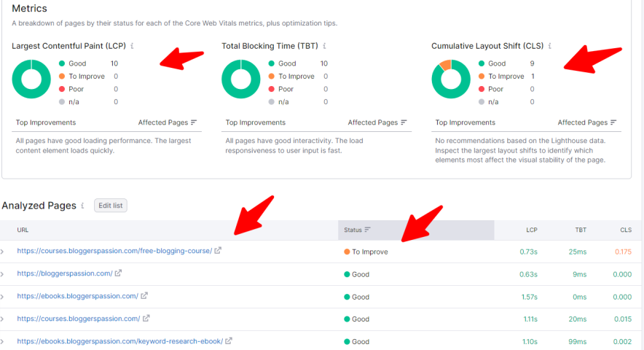Expand the ebooks.bloggerspassion.com row
The height and width of the screenshot is (350, 644).
[x=4, y=297]
